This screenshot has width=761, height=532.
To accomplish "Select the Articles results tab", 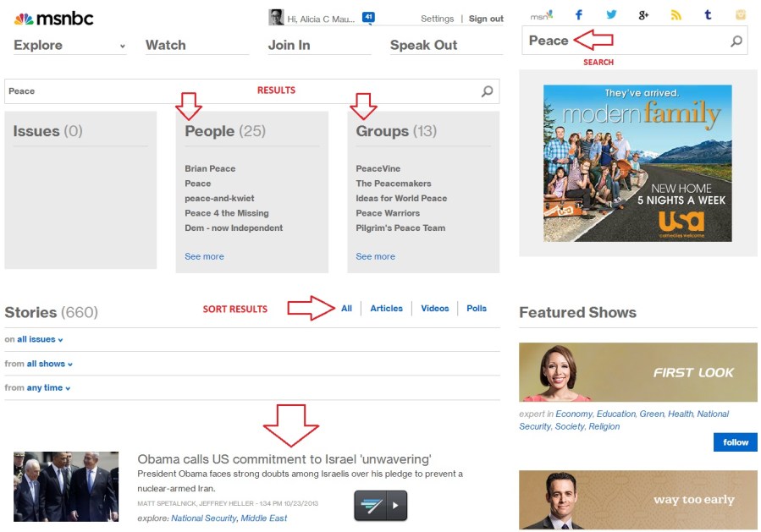I will pyautogui.click(x=386, y=309).
